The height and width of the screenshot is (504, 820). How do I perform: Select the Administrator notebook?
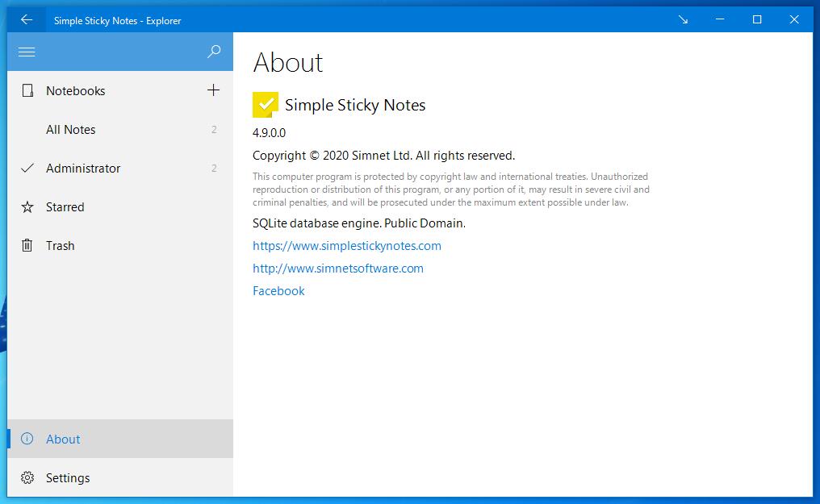83,169
